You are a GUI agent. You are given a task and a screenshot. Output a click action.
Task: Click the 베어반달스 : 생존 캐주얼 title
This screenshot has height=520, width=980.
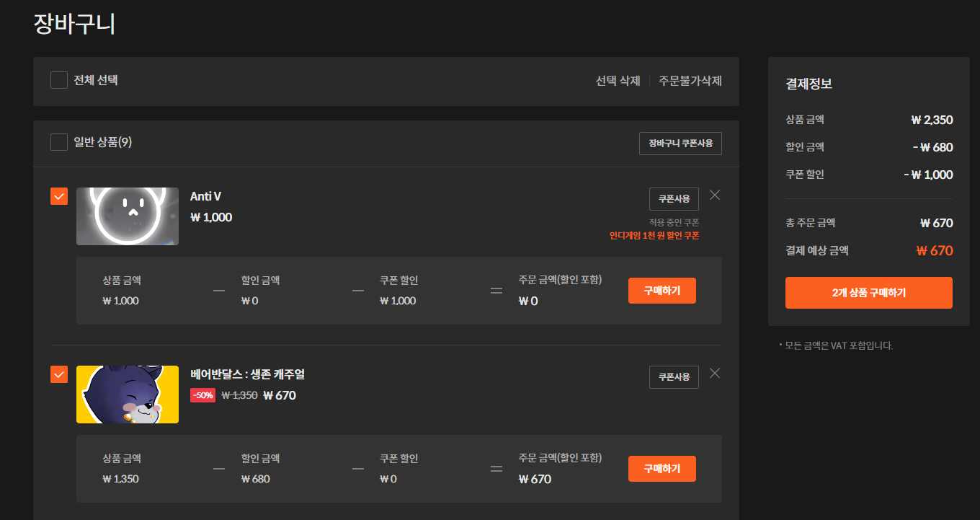click(x=247, y=374)
